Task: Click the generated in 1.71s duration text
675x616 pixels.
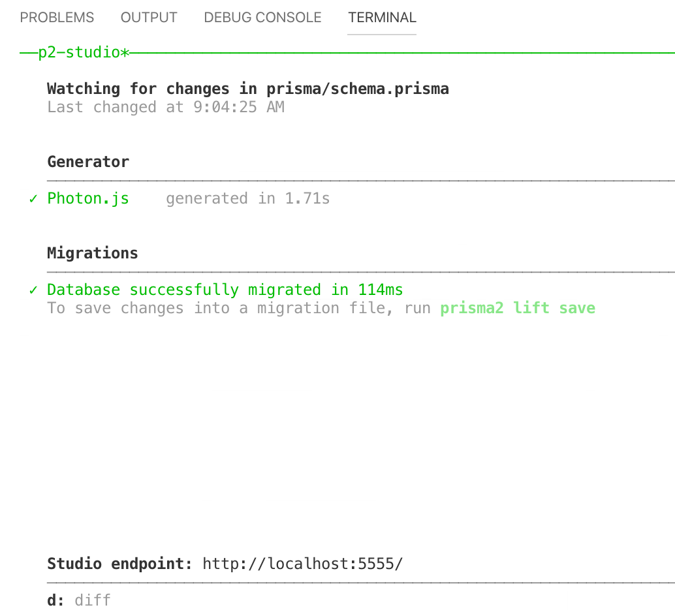Action: click(x=248, y=198)
